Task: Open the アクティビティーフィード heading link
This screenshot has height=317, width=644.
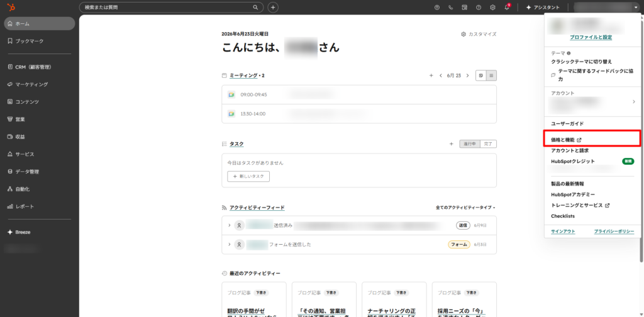Action: pos(257,208)
